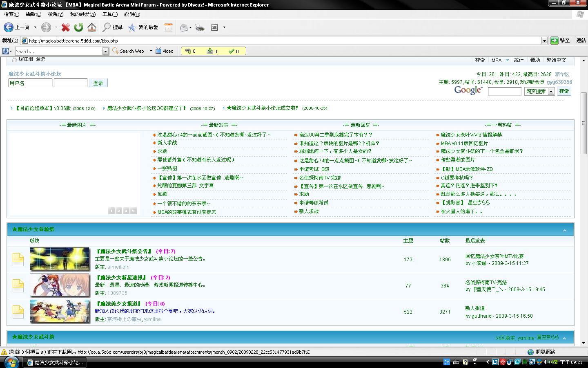Open the Mail envelope icon

(184, 27)
